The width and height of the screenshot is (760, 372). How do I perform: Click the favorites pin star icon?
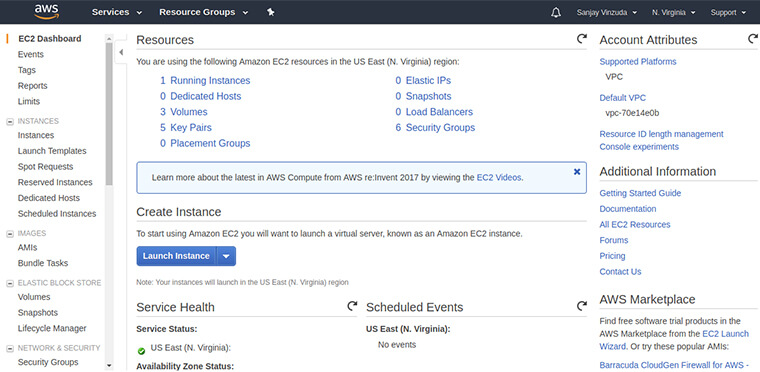pyautogui.click(x=271, y=12)
